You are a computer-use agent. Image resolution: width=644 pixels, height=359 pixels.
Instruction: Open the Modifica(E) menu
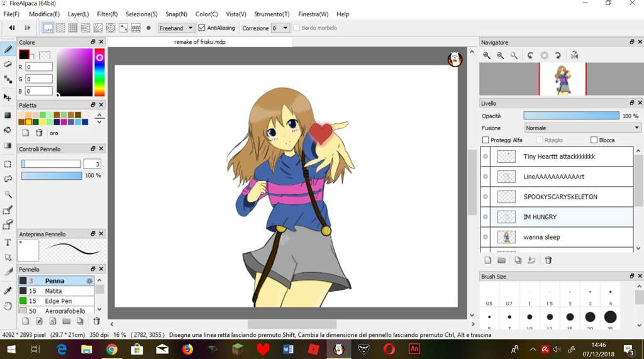(44, 14)
